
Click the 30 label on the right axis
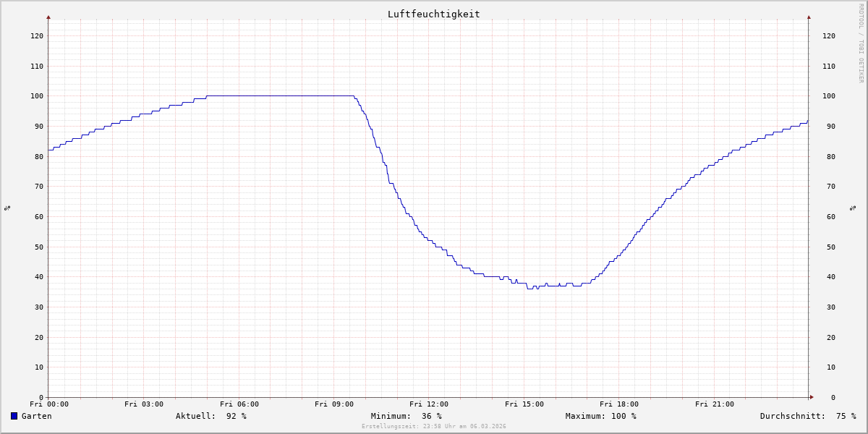point(831,307)
